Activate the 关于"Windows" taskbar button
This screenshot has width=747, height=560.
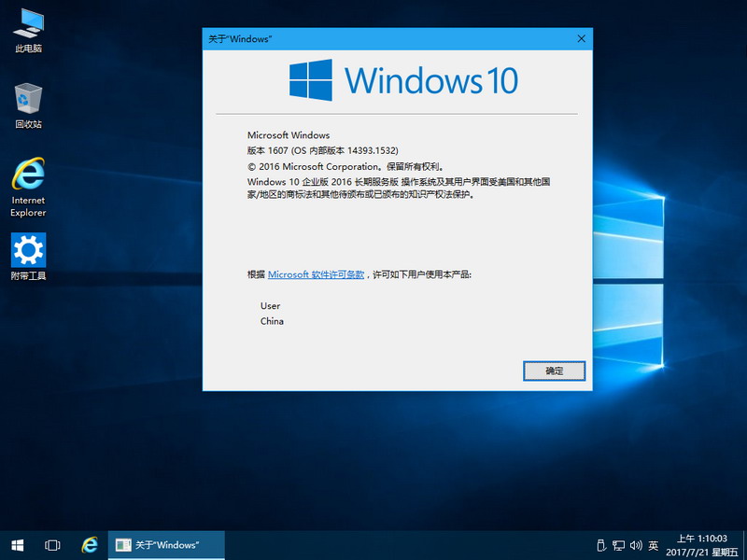pos(166,545)
